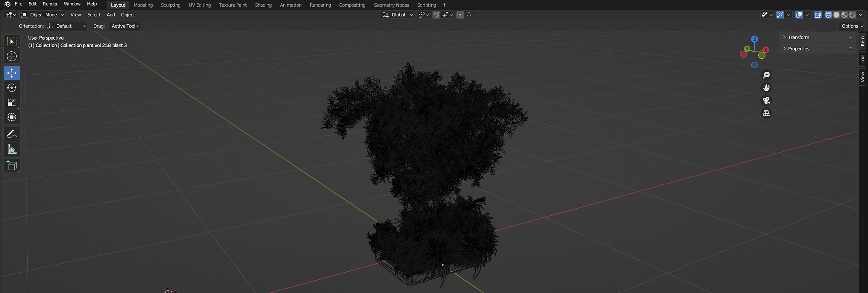The width and height of the screenshot is (868, 293).
Task: Open Drag Active Tool dropdown
Action: click(125, 26)
